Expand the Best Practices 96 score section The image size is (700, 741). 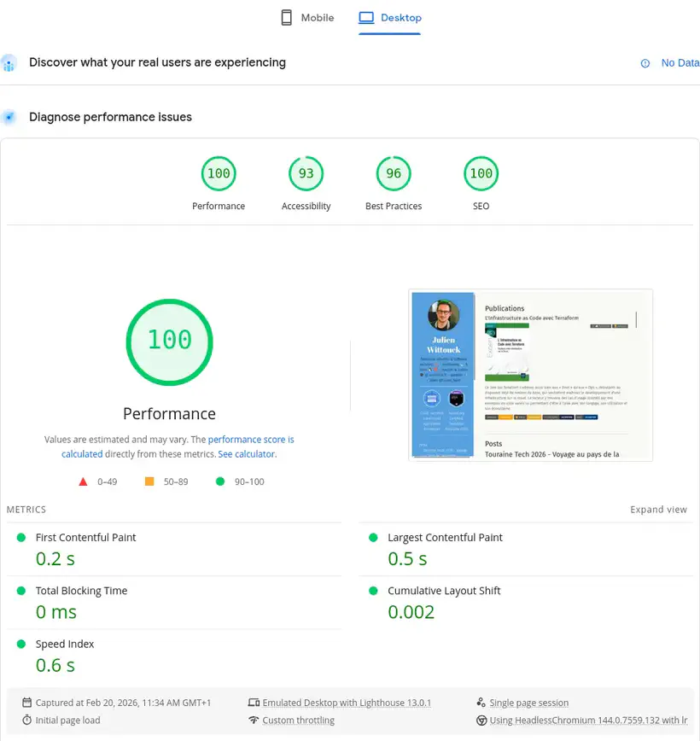pyautogui.click(x=394, y=173)
